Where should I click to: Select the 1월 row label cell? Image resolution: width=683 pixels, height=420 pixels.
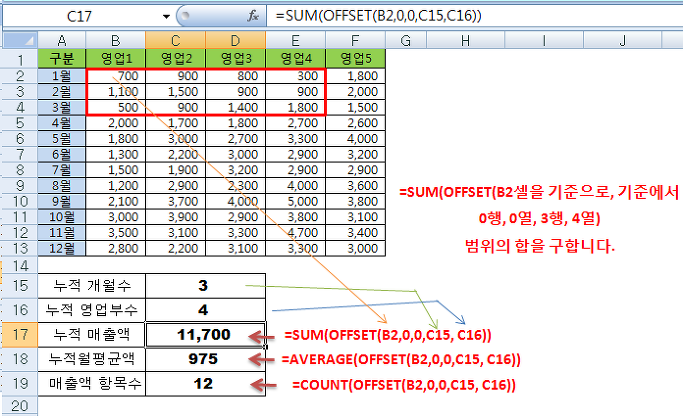(x=62, y=76)
